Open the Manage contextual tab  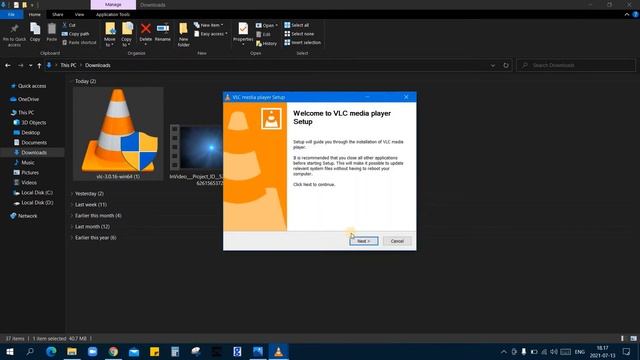(113, 4)
